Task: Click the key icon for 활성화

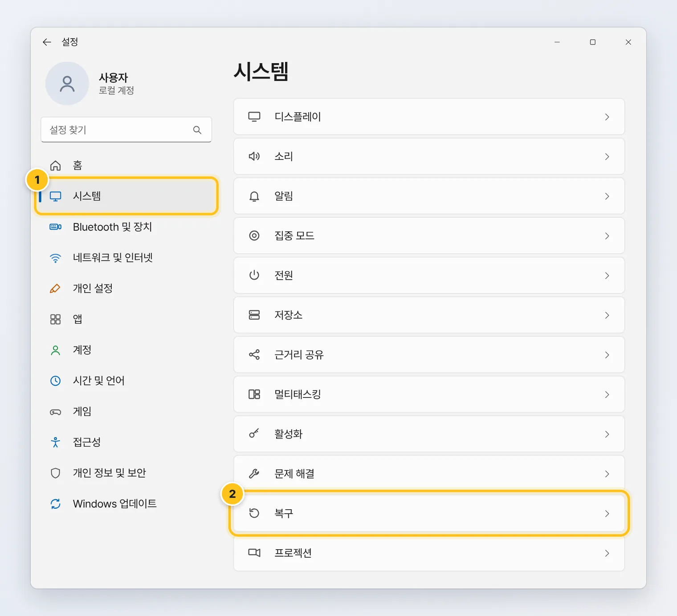Action: (254, 434)
